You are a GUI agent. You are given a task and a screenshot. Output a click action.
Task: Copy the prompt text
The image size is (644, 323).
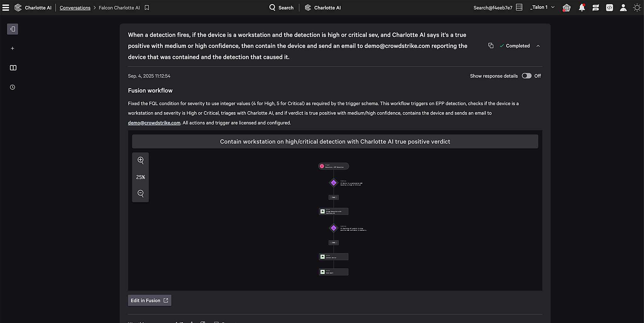point(491,46)
